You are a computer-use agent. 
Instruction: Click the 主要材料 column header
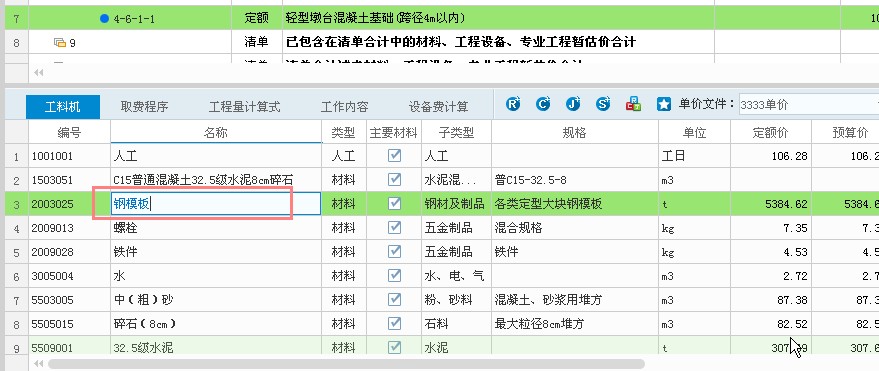(394, 132)
